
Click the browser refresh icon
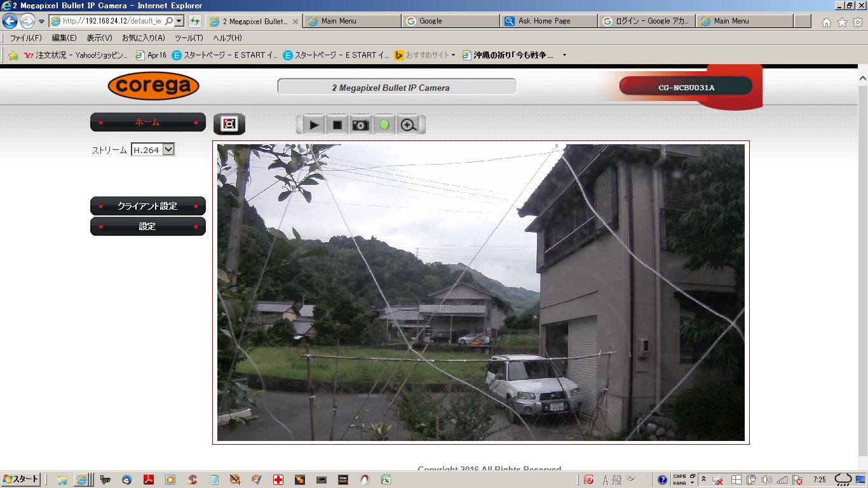click(195, 21)
